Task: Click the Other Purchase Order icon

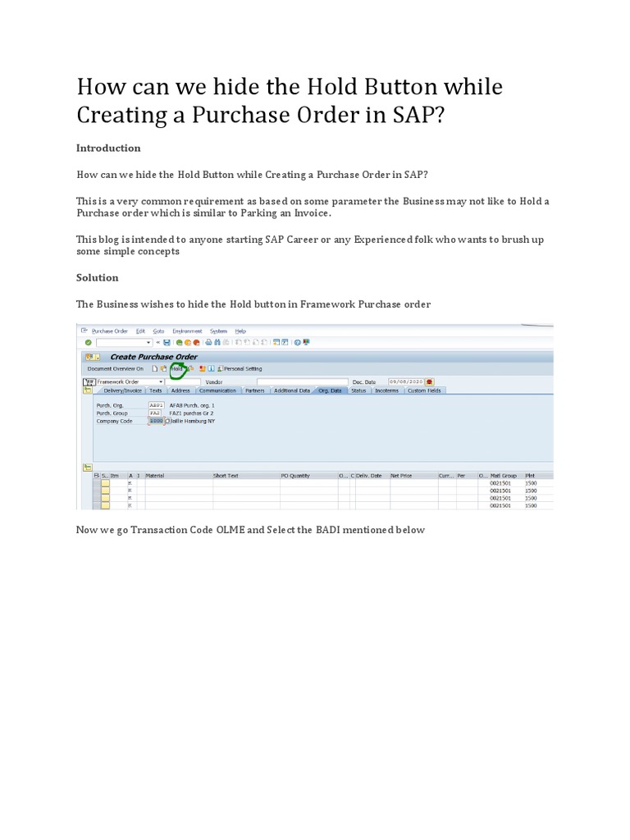Action: 163,368
